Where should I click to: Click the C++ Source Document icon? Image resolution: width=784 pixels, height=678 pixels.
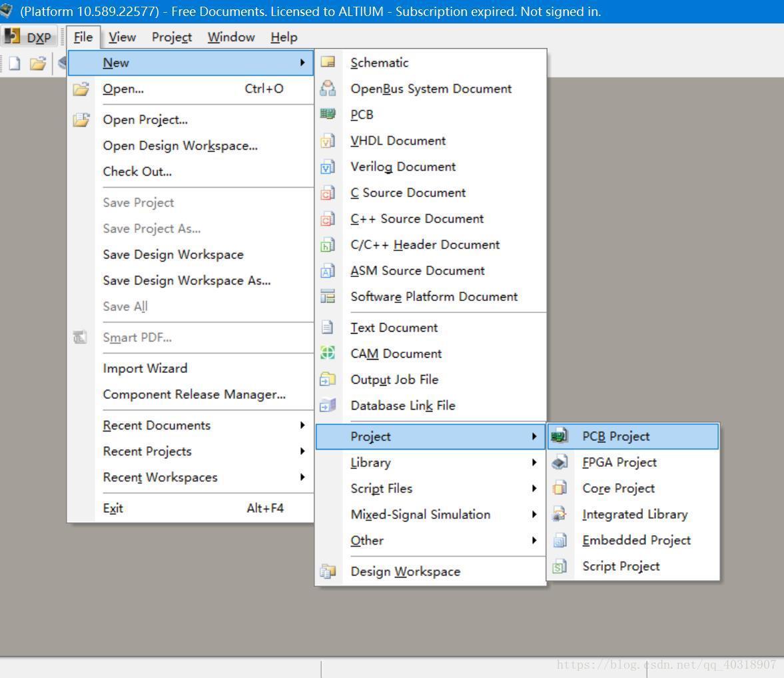pos(328,218)
